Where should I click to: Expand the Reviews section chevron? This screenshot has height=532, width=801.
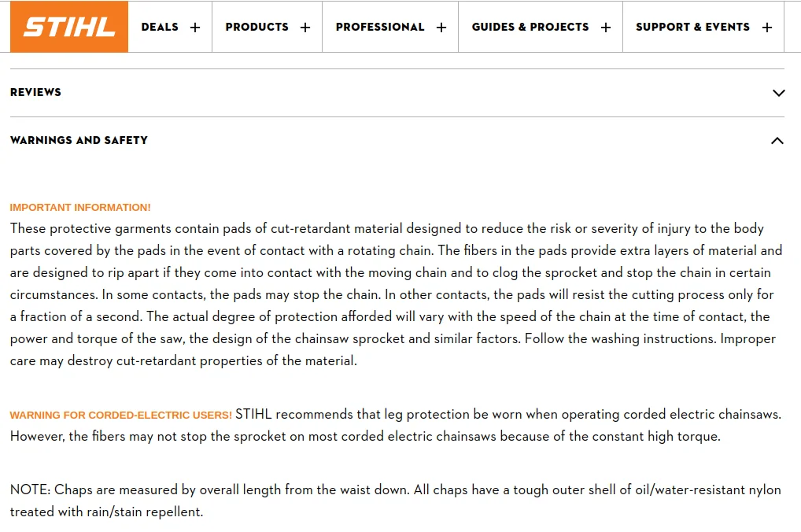[x=778, y=93]
